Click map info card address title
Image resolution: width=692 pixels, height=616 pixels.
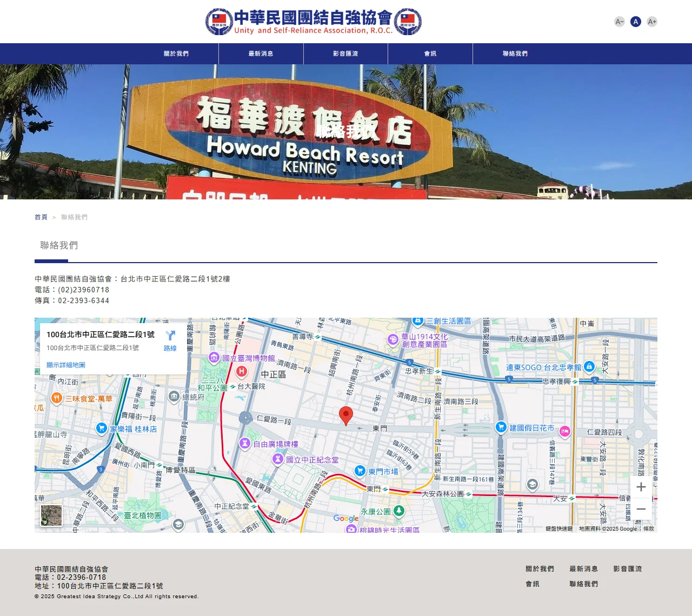click(101, 334)
